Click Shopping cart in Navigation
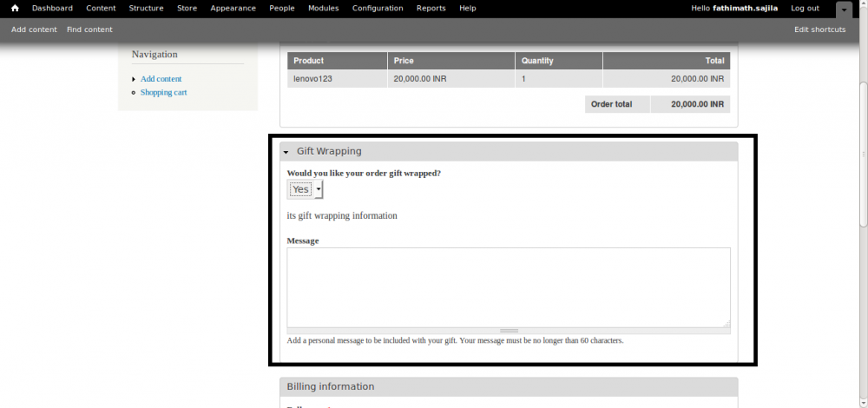Viewport: 868px width, 408px height. (x=163, y=92)
